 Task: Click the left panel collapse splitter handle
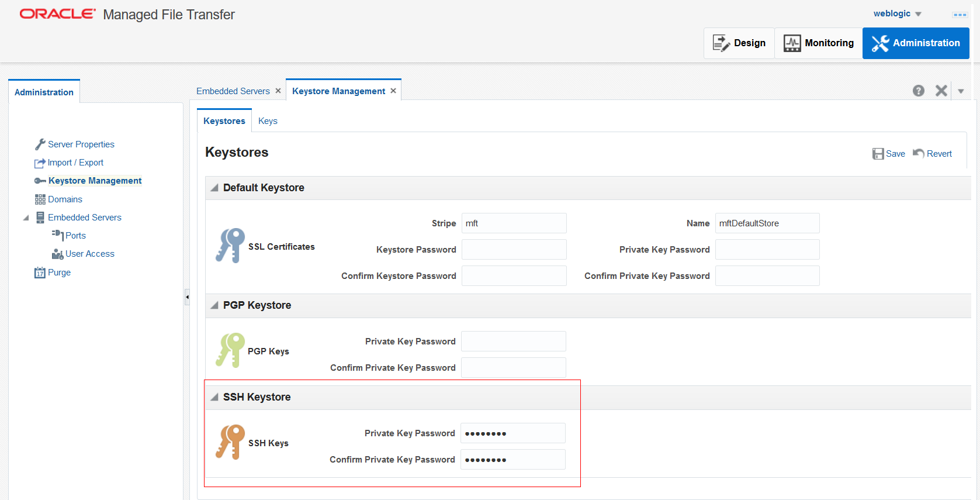click(x=187, y=297)
